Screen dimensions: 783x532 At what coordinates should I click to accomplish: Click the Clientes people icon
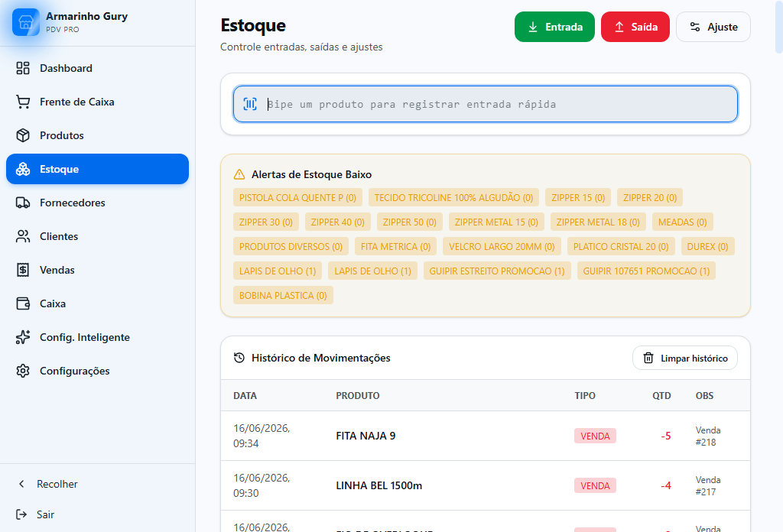[23, 236]
